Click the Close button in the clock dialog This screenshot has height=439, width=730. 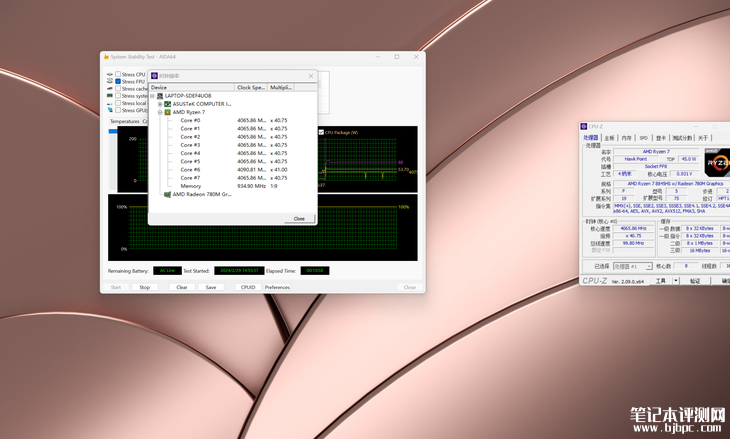click(299, 218)
